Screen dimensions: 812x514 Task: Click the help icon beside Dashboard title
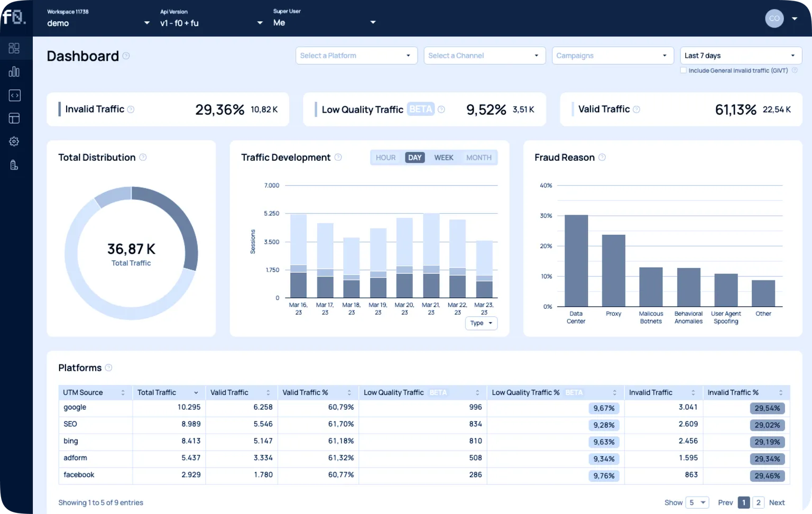pos(126,56)
